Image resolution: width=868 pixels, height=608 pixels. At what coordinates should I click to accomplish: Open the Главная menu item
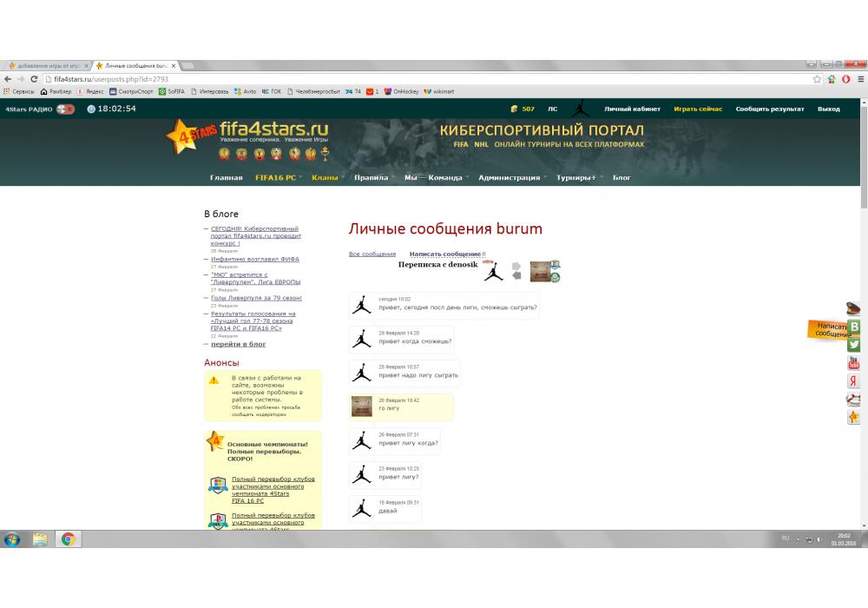[226, 178]
